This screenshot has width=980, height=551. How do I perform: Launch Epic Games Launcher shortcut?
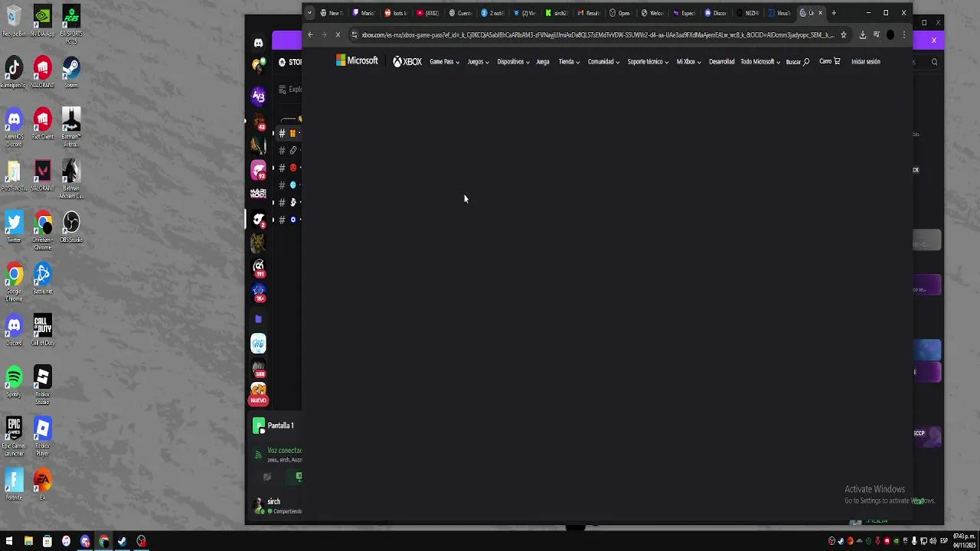14,435
